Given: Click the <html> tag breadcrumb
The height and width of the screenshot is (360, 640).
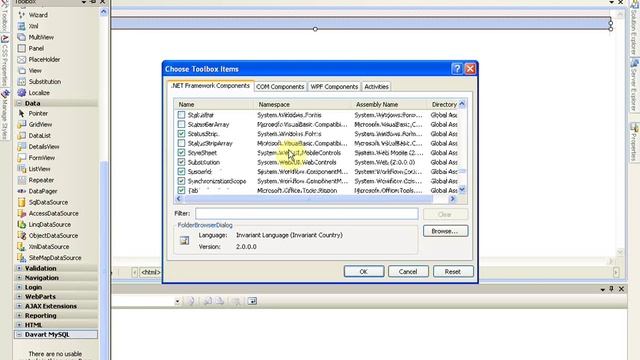Looking at the screenshot, I should click(x=151, y=272).
